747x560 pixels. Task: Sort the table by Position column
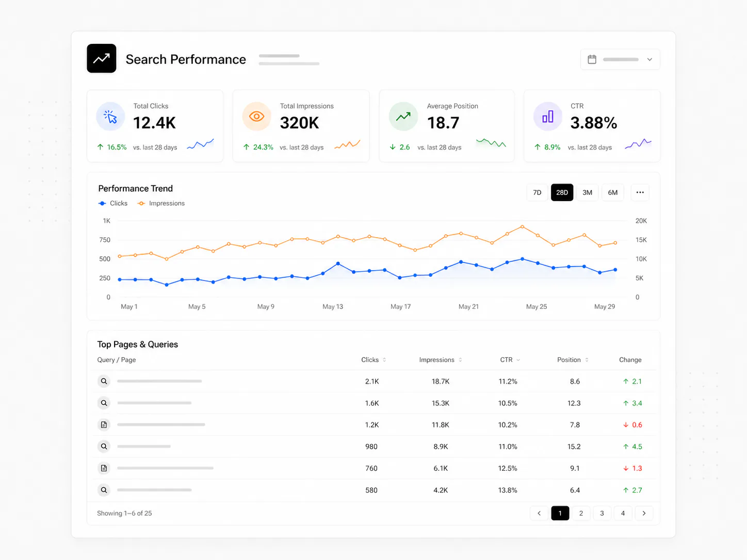tap(573, 360)
